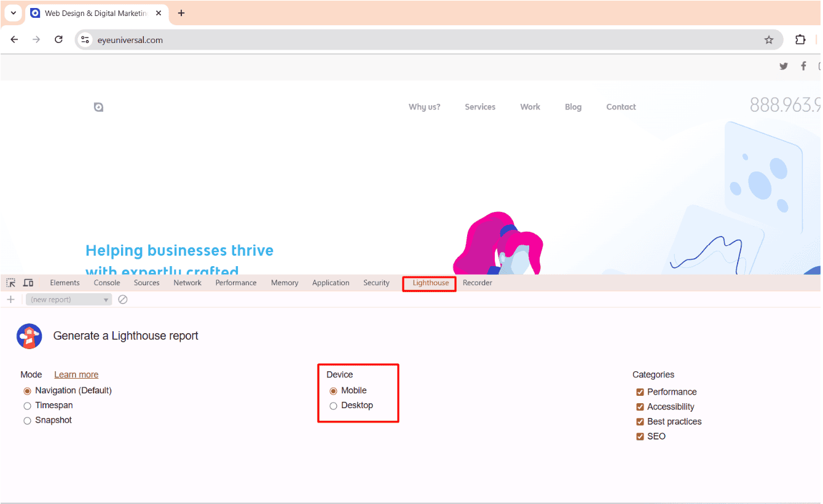
Task: Expand the tab search chevron button
Action: [13, 13]
